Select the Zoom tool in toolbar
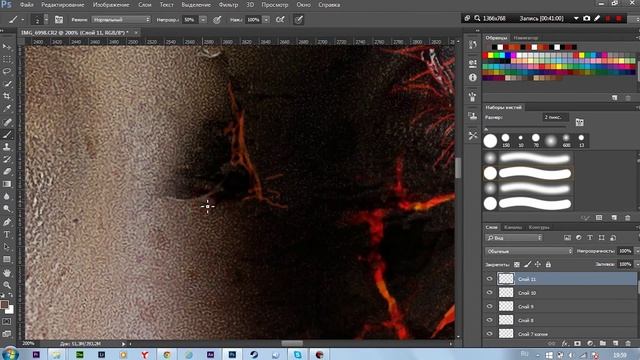Viewport: 640px width, 360px height. pyautogui.click(x=7, y=285)
